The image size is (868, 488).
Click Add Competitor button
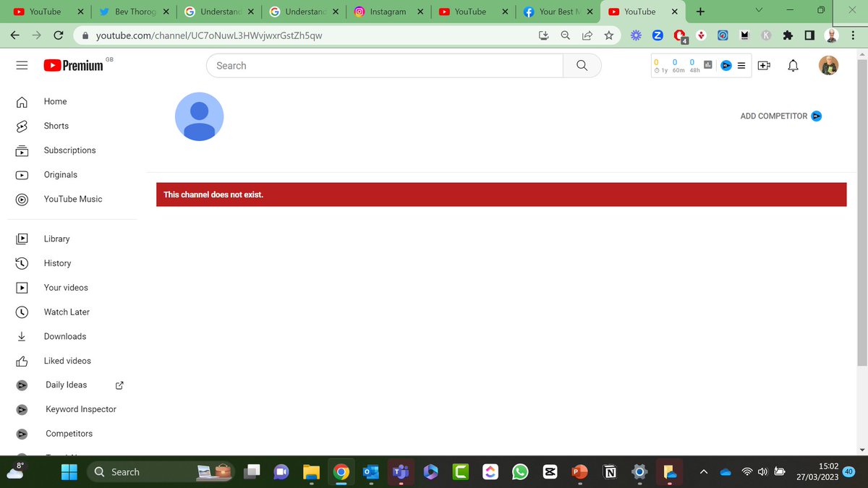(781, 116)
